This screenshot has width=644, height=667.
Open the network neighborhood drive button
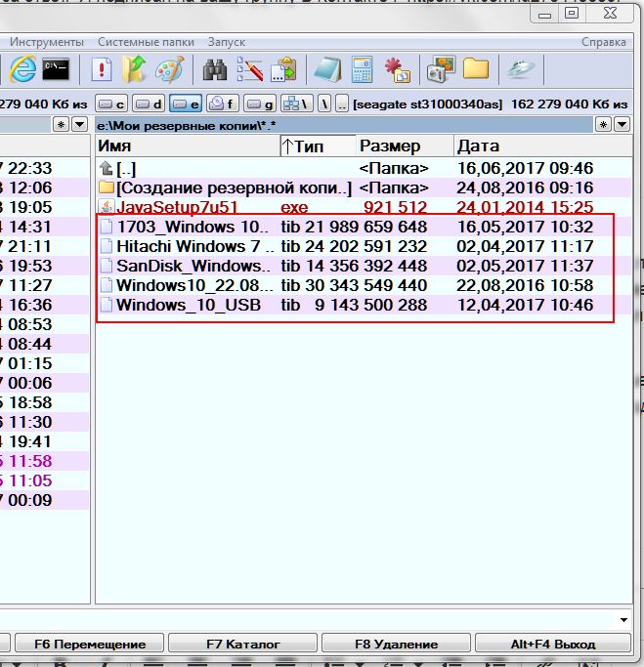297,104
